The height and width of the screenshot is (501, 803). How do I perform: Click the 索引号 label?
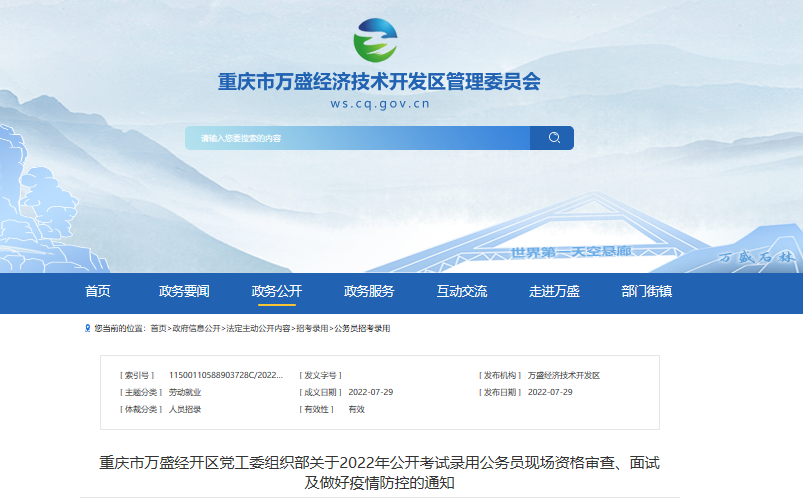[137, 375]
